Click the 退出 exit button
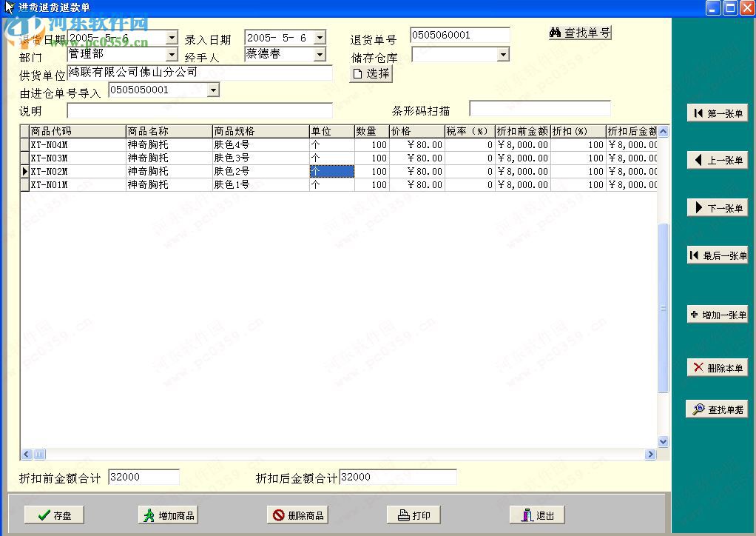 point(537,515)
